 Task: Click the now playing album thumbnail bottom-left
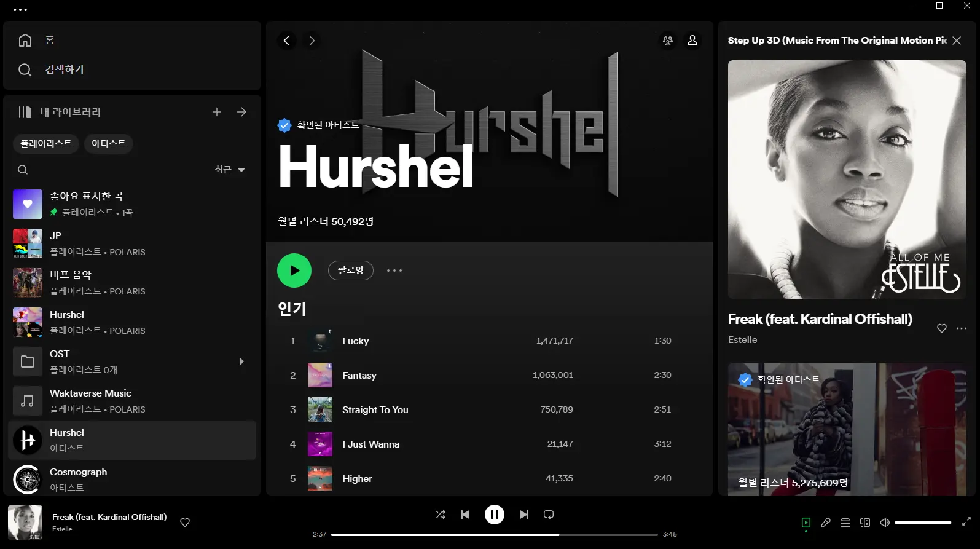click(x=25, y=523)
